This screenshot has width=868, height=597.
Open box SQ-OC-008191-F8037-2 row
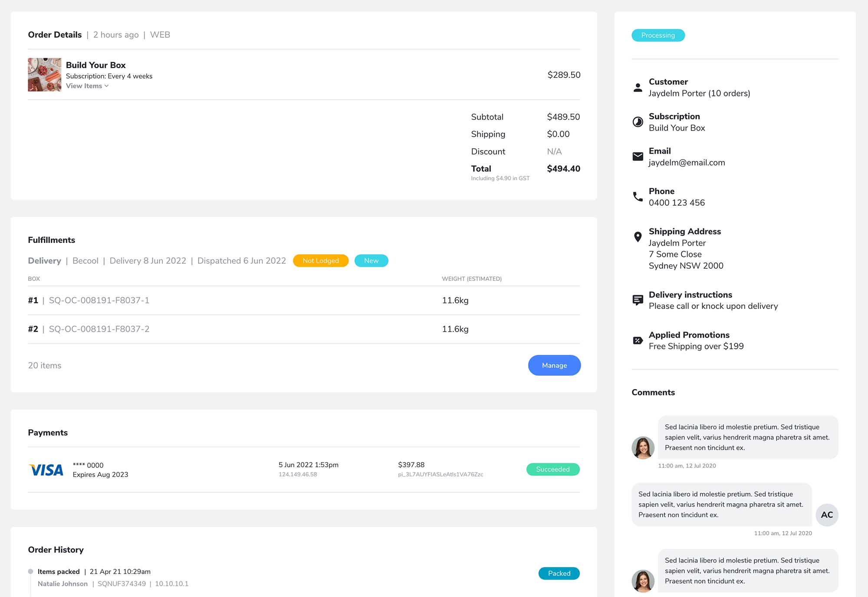[x=99, y=329]
